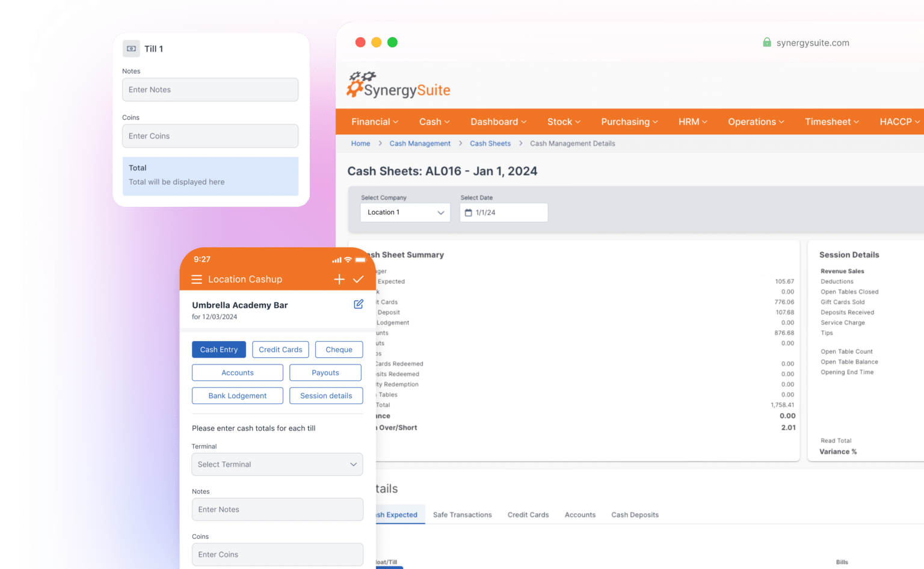Open the calendar icon in the date field
The image size is (924, 569).
click(x=470, y=212)
